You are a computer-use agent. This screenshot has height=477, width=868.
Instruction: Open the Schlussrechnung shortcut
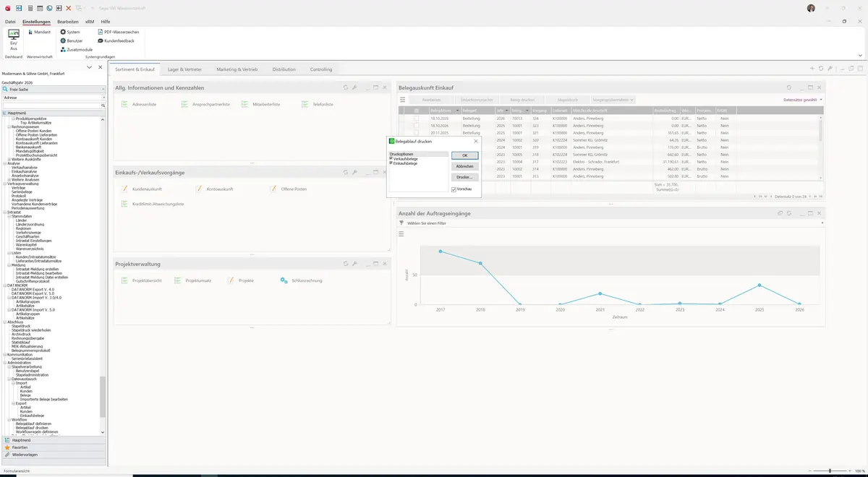point(301,280)
